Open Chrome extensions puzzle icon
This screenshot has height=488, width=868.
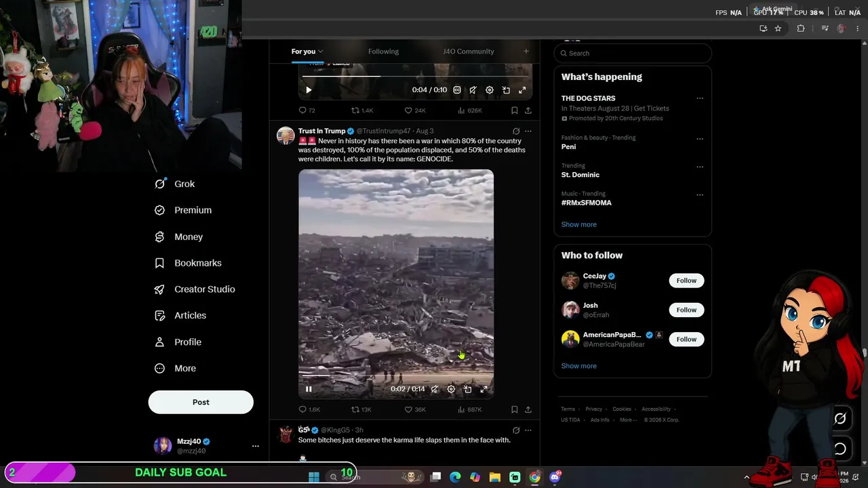(801, 28)
